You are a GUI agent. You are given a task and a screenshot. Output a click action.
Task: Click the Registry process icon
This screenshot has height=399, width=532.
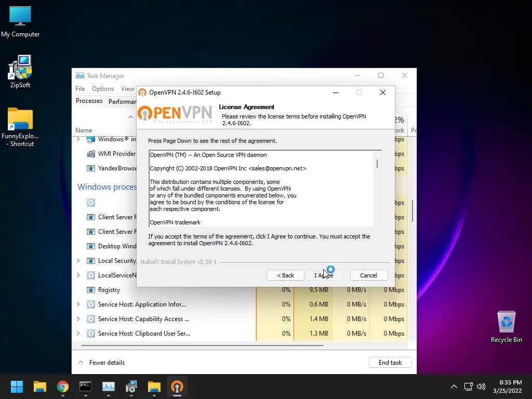point(90,290)
